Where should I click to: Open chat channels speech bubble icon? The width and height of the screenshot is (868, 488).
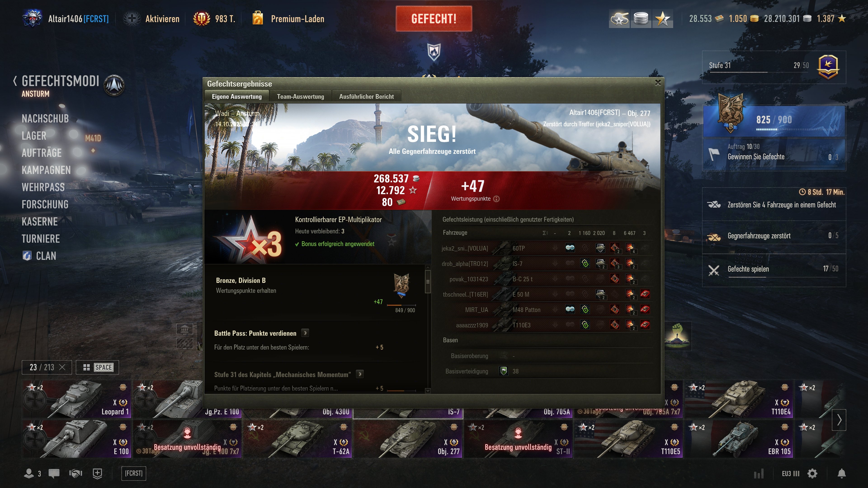pyautogui.click(x=54, y=474)
